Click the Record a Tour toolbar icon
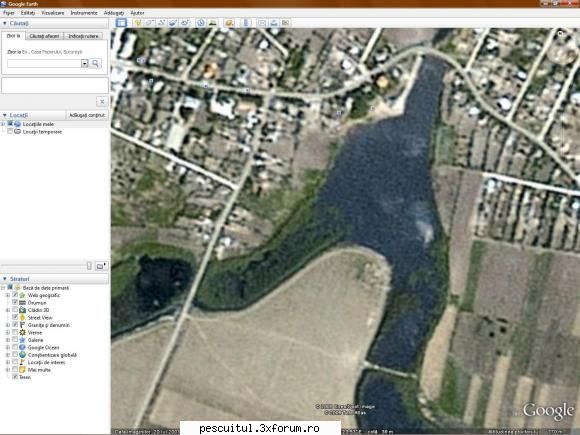Viewport: 580px width, 435px height. point(185,23)
